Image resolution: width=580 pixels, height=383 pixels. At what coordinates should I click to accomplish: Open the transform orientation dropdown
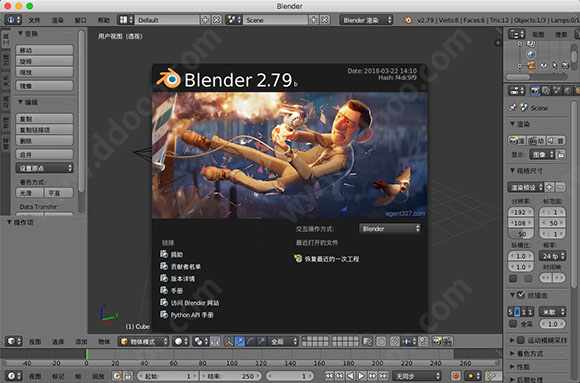coord(283,341)
